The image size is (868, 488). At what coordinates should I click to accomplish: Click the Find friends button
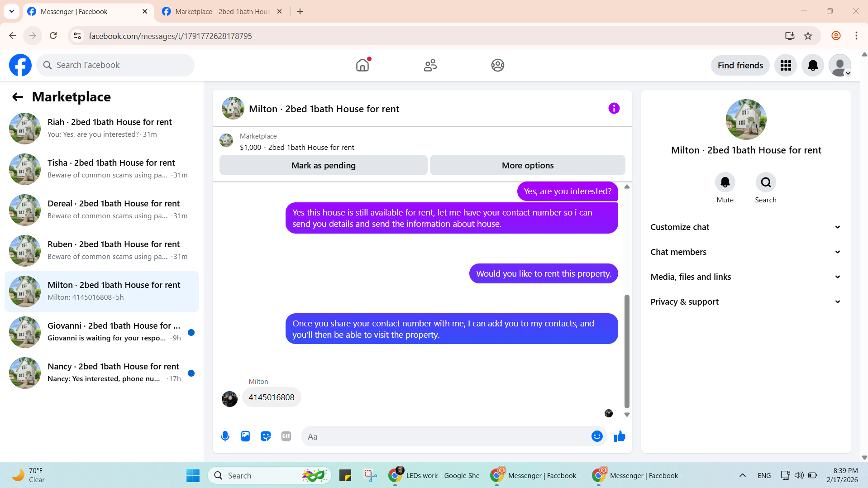740,65
